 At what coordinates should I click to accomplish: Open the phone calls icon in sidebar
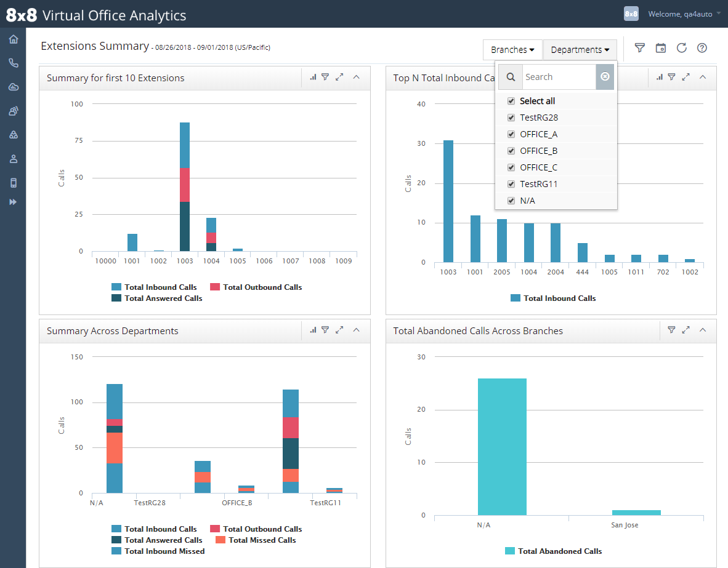point(14,63)
